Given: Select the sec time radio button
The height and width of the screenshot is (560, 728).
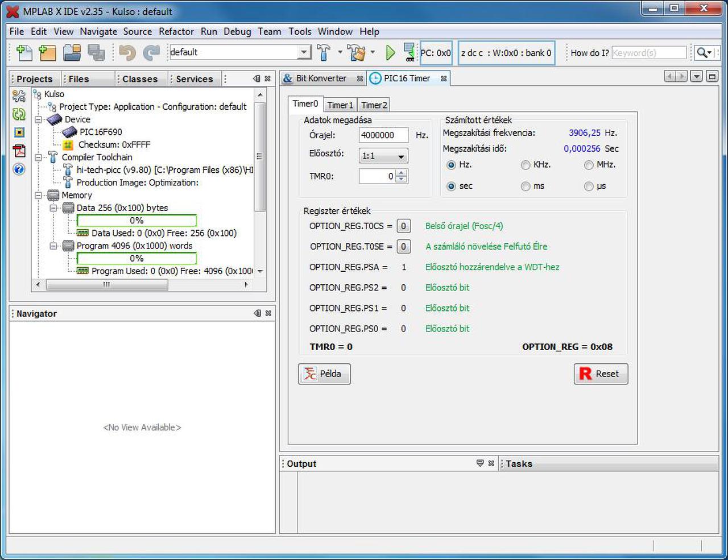Looking at the screenshot, I should (451, 186).
